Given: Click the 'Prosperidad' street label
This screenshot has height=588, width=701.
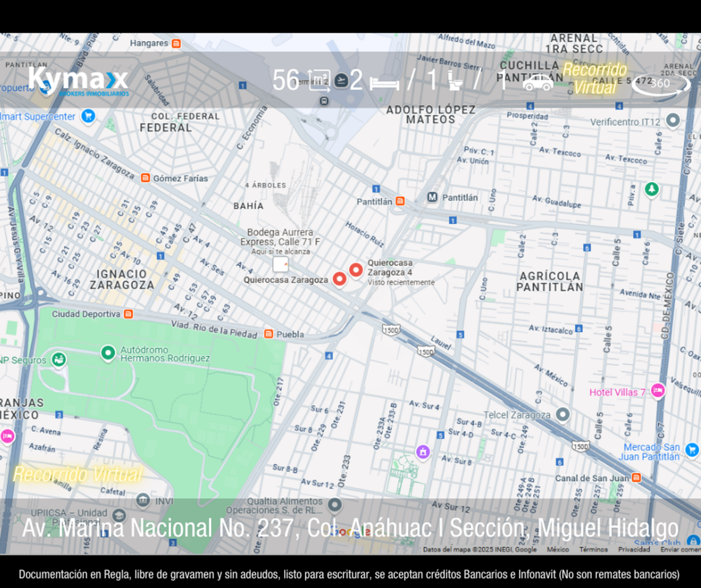Looking at the screenshot, I should [528, 116].
